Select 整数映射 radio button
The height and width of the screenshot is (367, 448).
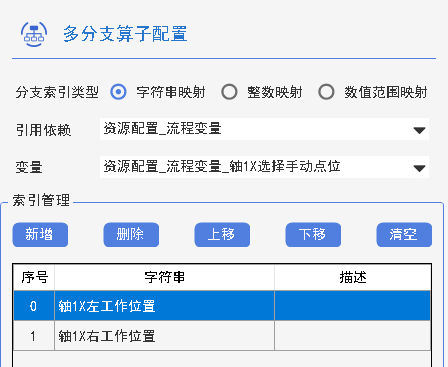pyautogui.click(x=229, y=92)
